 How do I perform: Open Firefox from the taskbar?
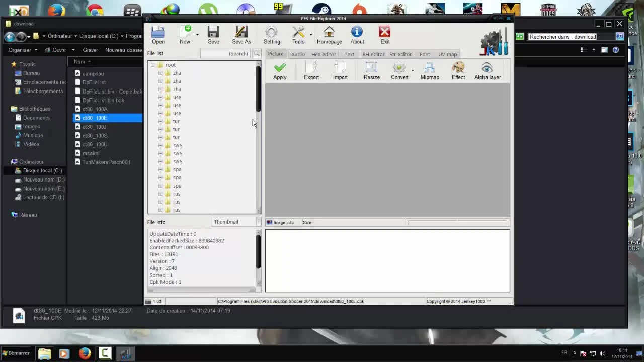(85, 353)
